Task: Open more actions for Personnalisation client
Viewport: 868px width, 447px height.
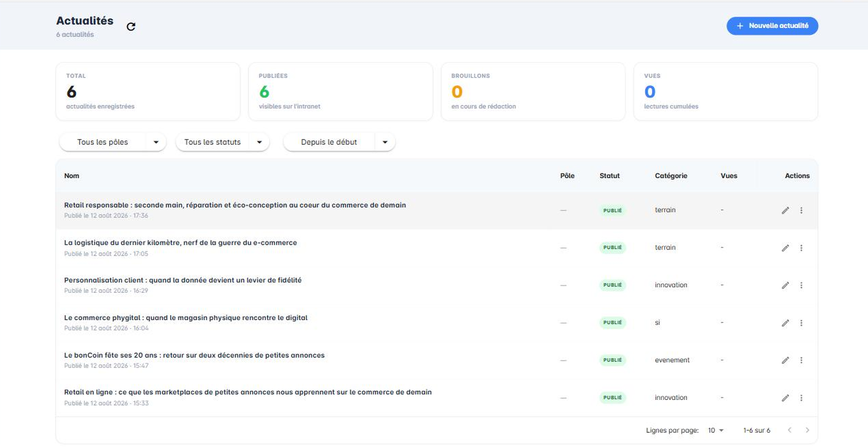Action: (x=801, y=285)
